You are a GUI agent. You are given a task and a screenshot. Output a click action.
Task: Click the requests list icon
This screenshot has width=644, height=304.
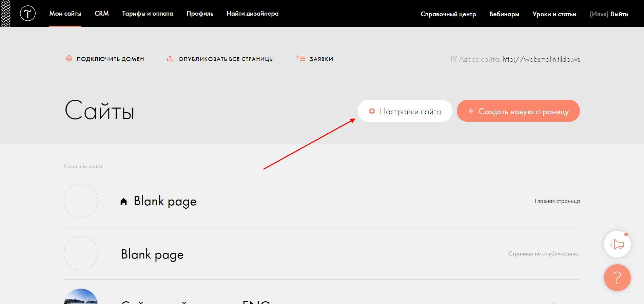[301, 59]
